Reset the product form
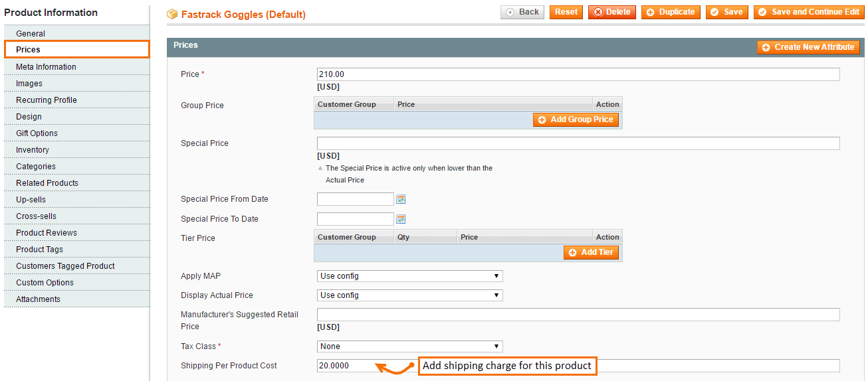 click(x=566, y=12)
